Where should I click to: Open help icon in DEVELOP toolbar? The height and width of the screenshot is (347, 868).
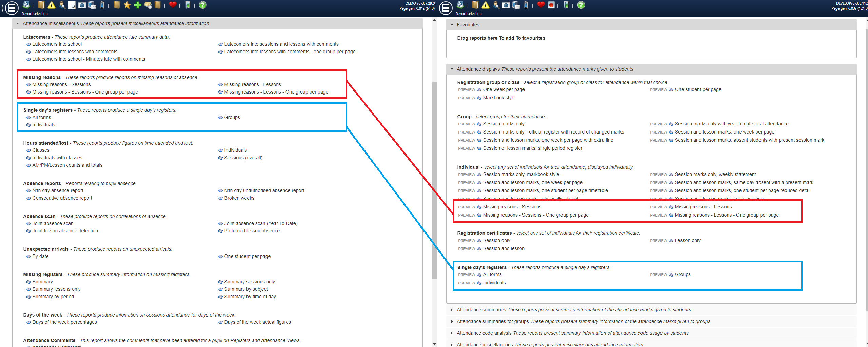pyautogui.click(x=581, y=5)
